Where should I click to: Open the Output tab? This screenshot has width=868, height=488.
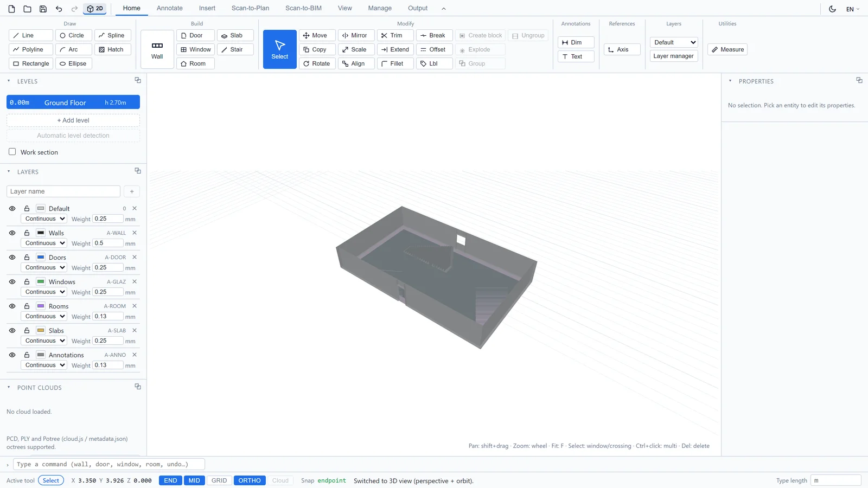[x=418, y=8]
